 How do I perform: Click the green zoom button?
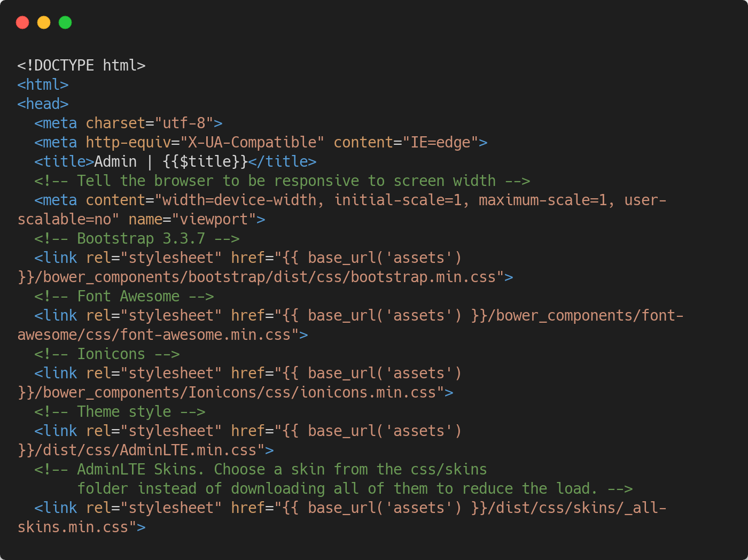tap(65, 22)
